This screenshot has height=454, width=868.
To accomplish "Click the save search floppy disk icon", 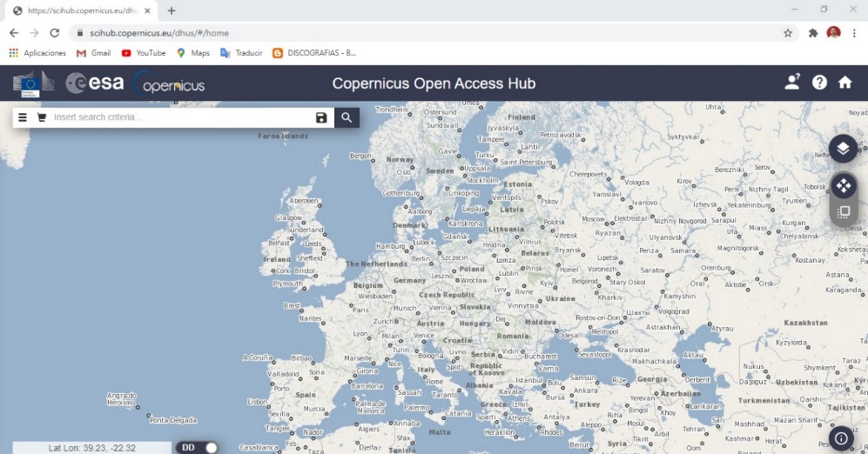I will (x=321, y=117).
